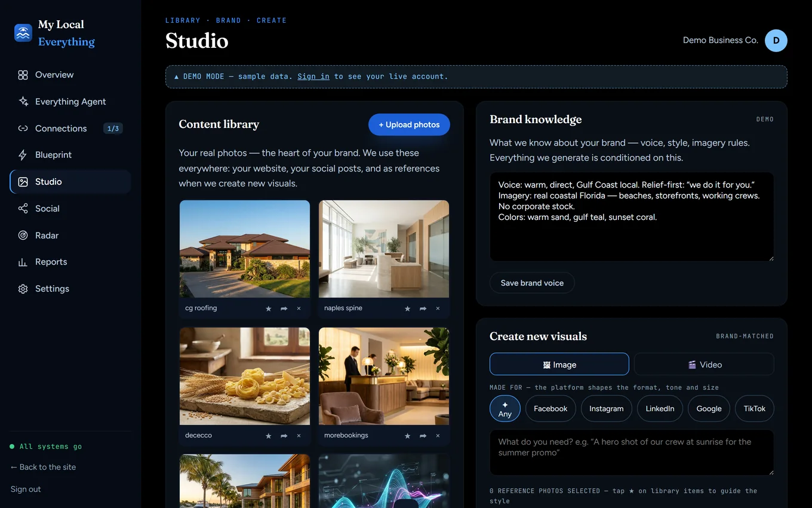Click the BRAND-MATCHED label

point(745,336)
